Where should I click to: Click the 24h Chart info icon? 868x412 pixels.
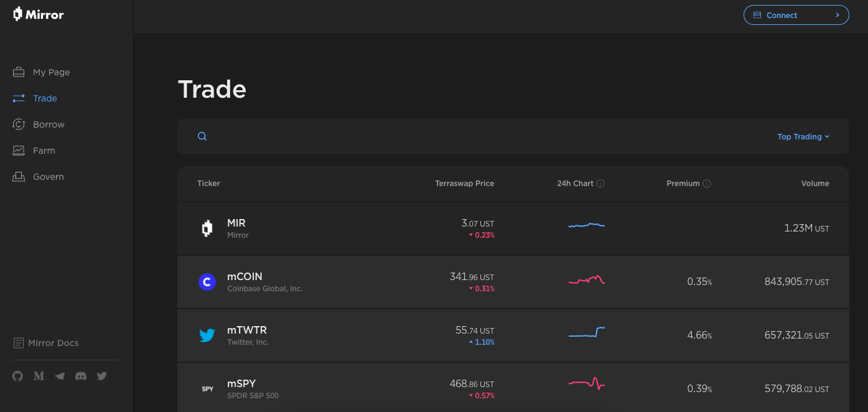[x=600, y=184]
